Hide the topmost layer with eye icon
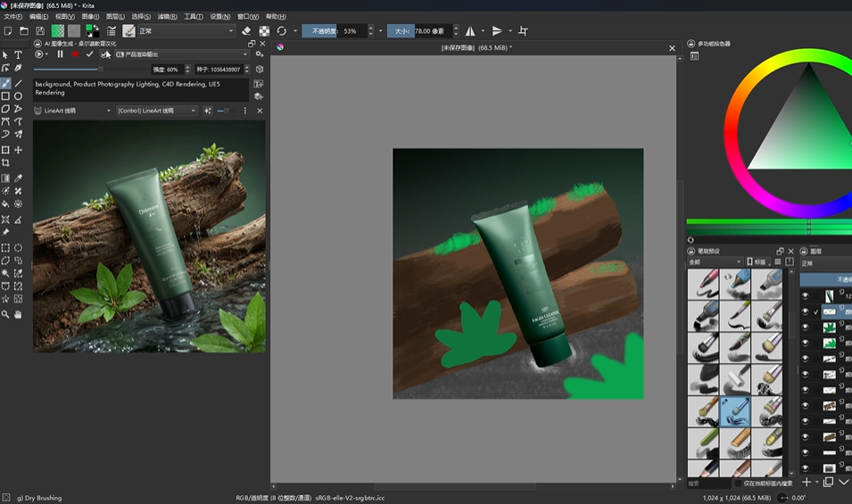 coord(805,295)
